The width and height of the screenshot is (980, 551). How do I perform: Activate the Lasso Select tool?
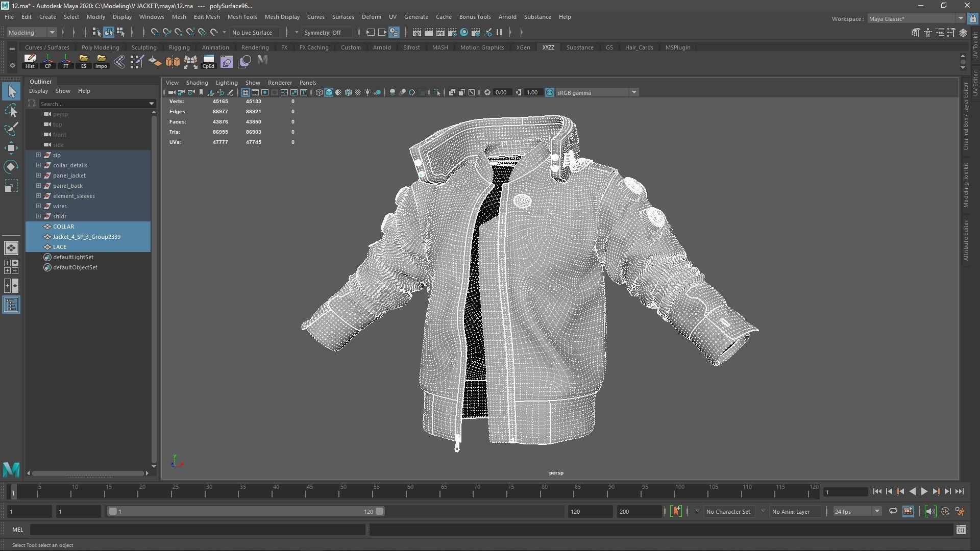(x=11, y=110)
